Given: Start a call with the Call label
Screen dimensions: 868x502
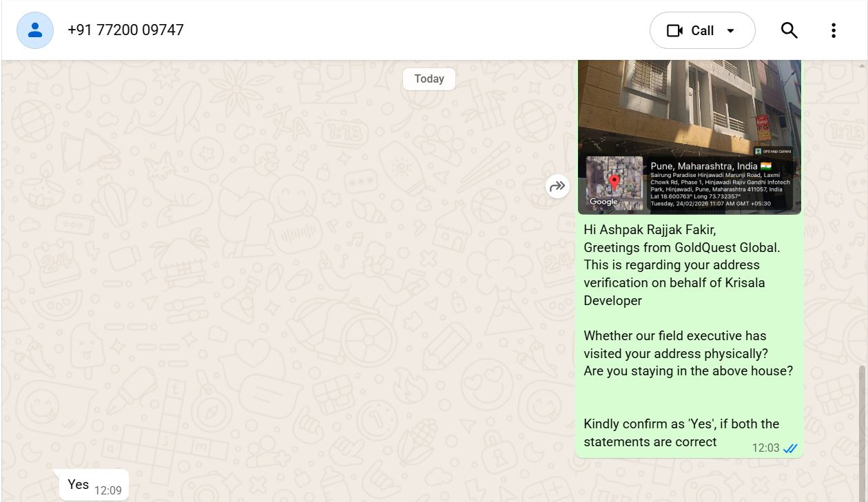Looking at the screenshot, I should point(703,31).
